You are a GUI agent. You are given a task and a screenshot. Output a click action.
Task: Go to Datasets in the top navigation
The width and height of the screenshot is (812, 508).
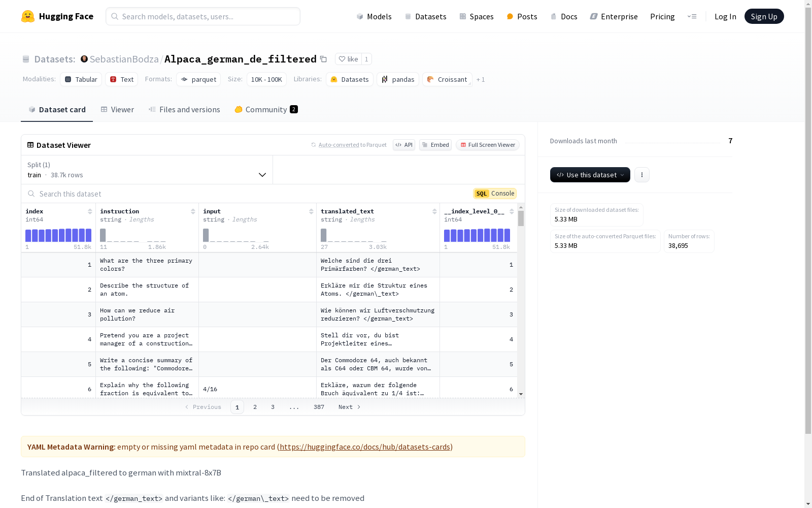pos(425,16)
